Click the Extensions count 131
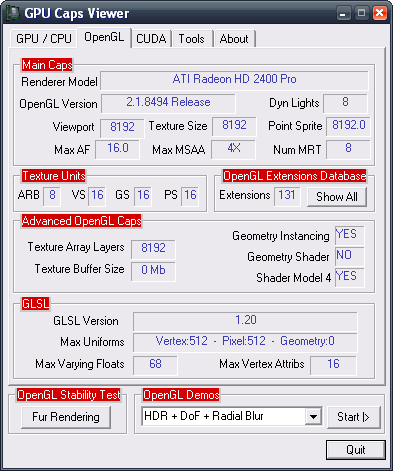The image size is (393, 471). coord(287,196)
